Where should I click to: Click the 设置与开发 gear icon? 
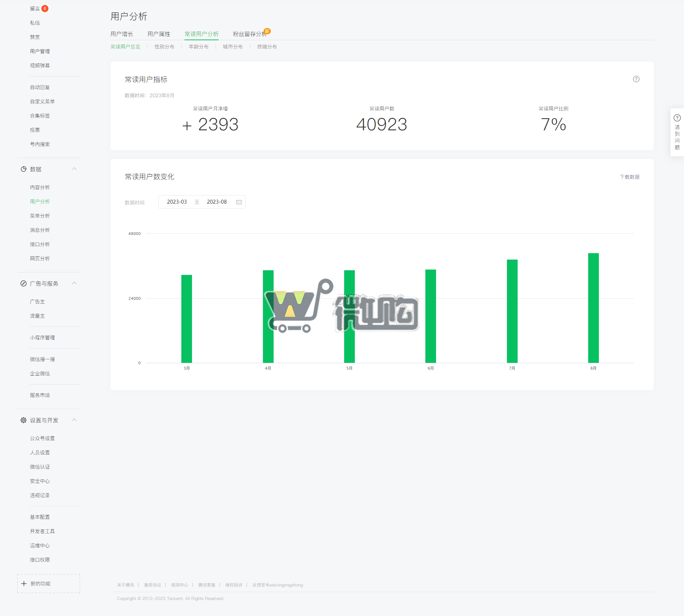click(x=24, y=420)
